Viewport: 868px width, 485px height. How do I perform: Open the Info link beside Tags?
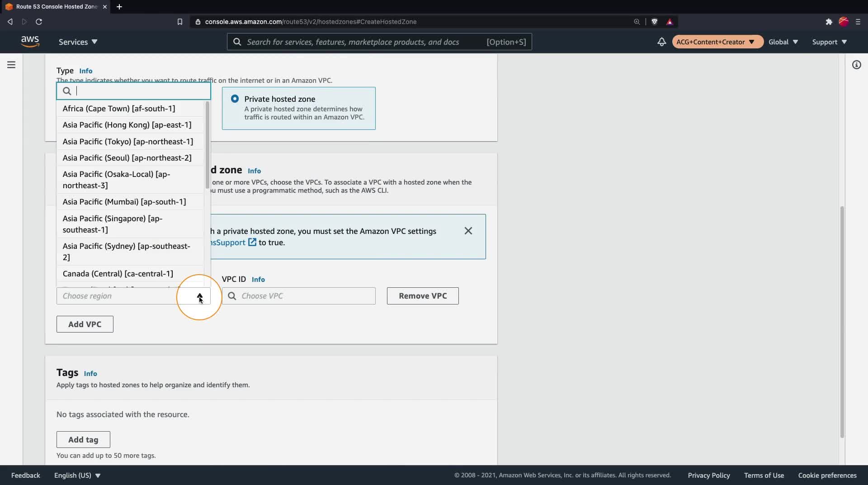point(90,373)
